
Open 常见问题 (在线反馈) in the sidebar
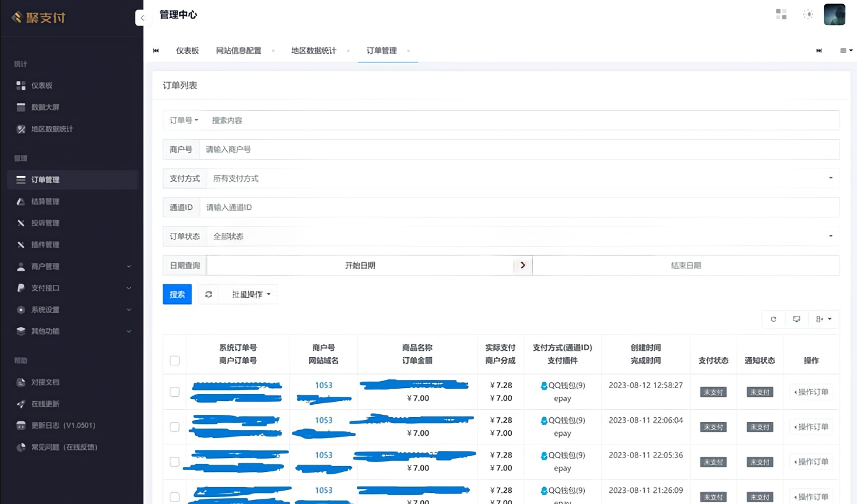coord(72,447)
